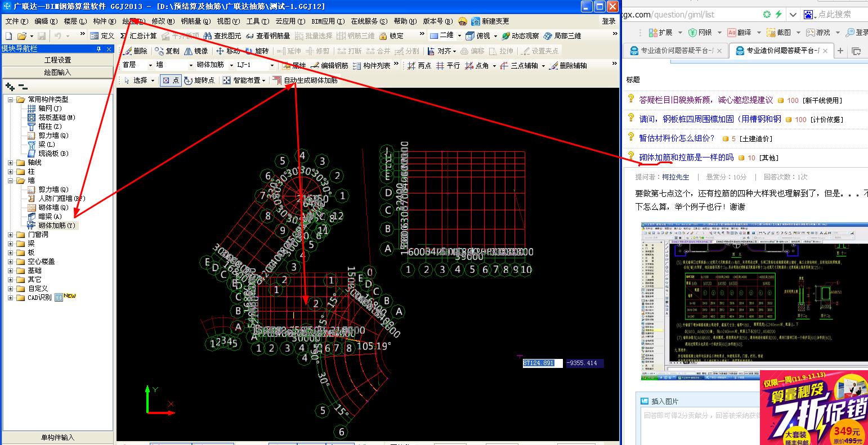
Task: Click the 旋转 rotate tool
Action: coord(257,51)
